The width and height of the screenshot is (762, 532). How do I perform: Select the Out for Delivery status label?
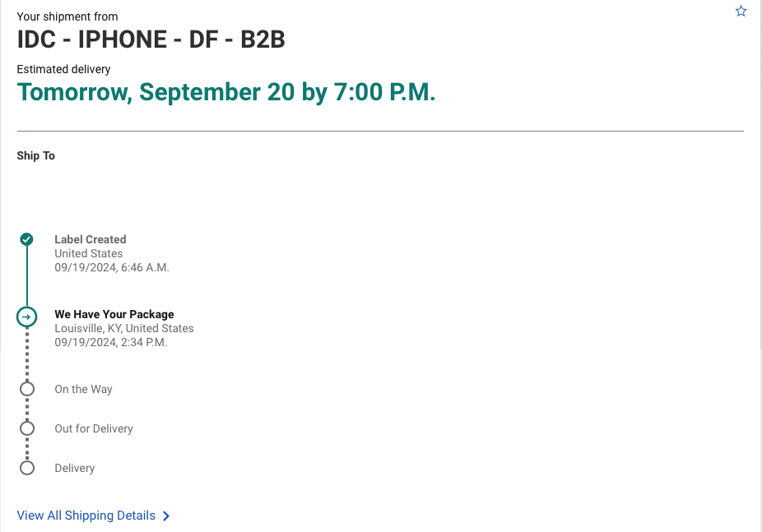coord(94,428)
